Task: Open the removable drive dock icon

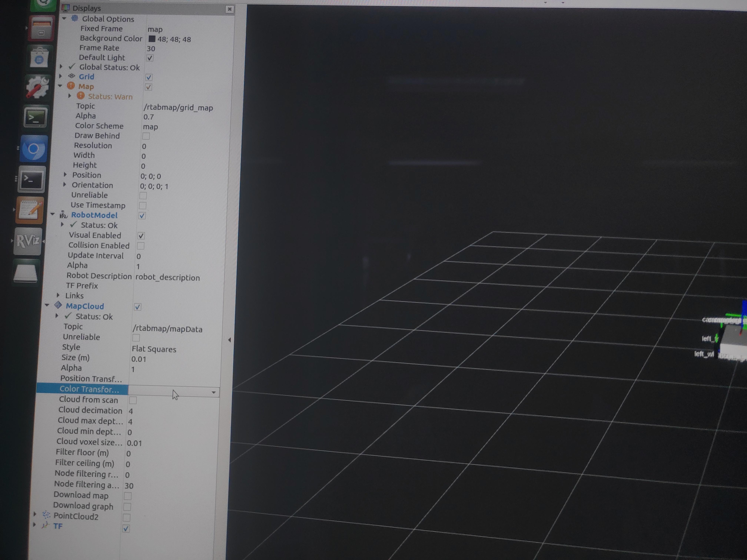Action: pyautogui.click(x=26, y=272)
